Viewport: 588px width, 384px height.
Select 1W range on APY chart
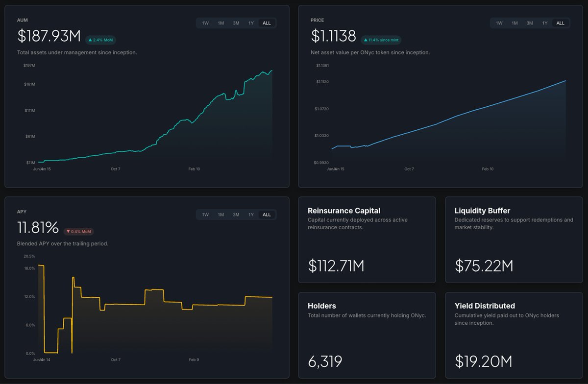[205, 215]
